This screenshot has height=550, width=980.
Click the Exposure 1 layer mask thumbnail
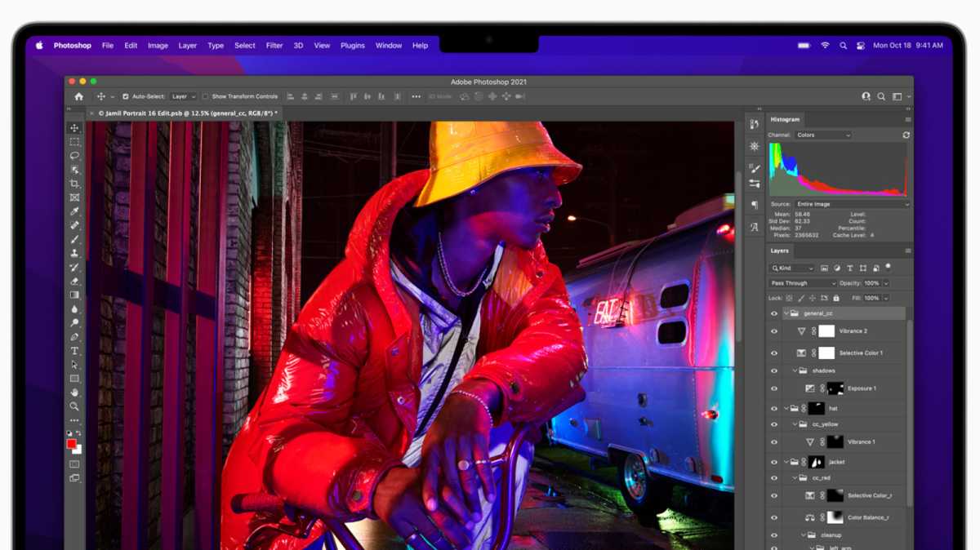pos(835,388)
